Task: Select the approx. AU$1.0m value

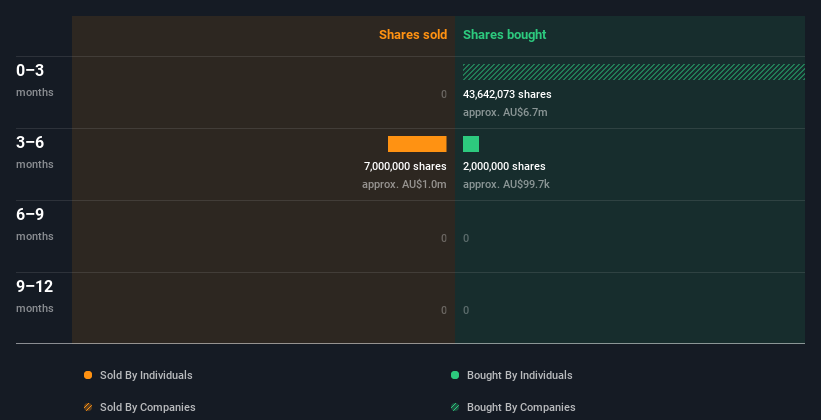Action: pos(404,184)
